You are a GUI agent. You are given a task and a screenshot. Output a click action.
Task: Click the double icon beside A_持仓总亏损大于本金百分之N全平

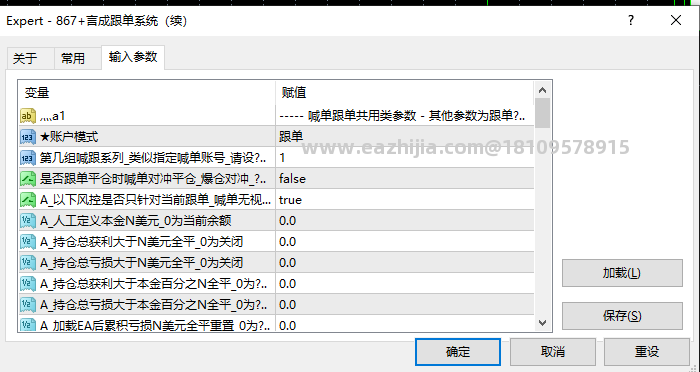click(28, 305)
